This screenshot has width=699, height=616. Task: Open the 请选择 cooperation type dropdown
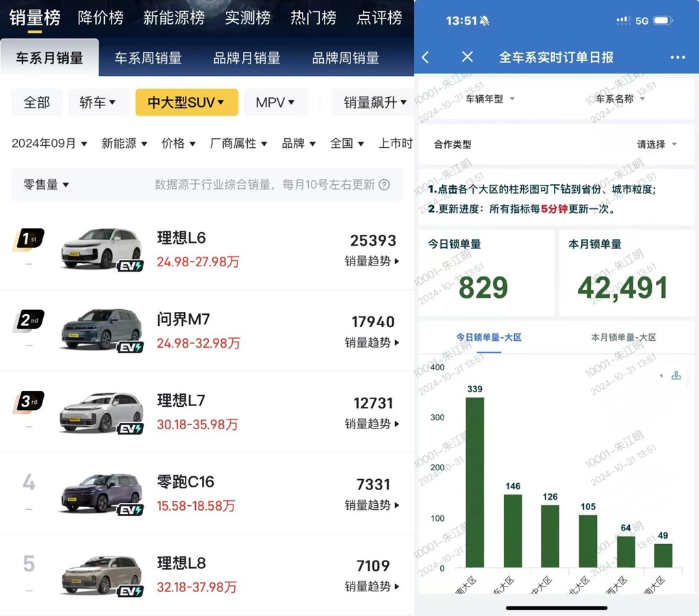pos(657,144)
